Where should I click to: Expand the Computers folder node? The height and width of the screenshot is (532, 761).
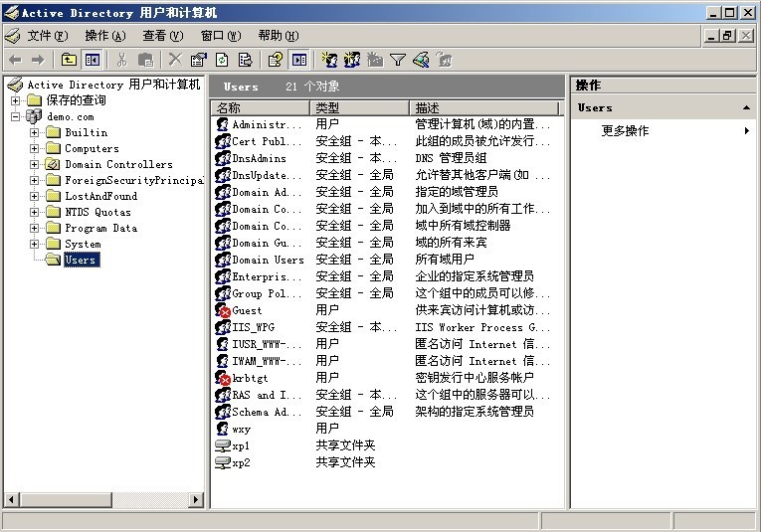coord(34,148)
